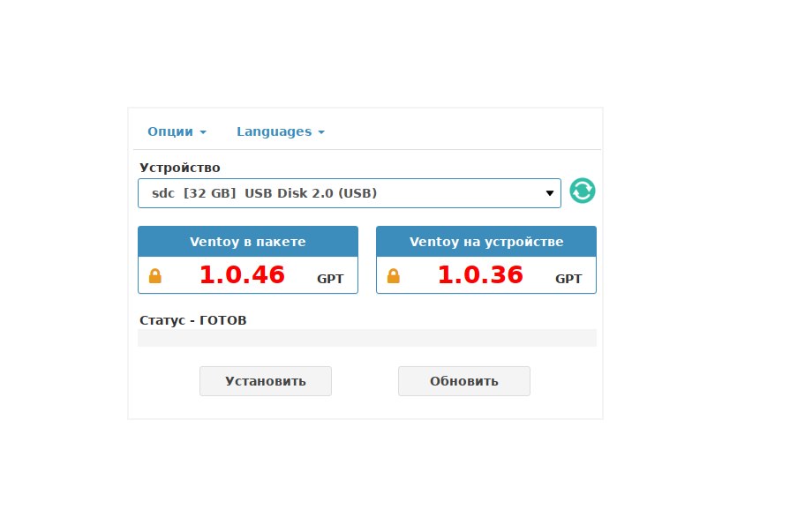The image size is (790, 532).
Task: Click the GPT label next to 1.0.46
Action: tap(330, 279)
